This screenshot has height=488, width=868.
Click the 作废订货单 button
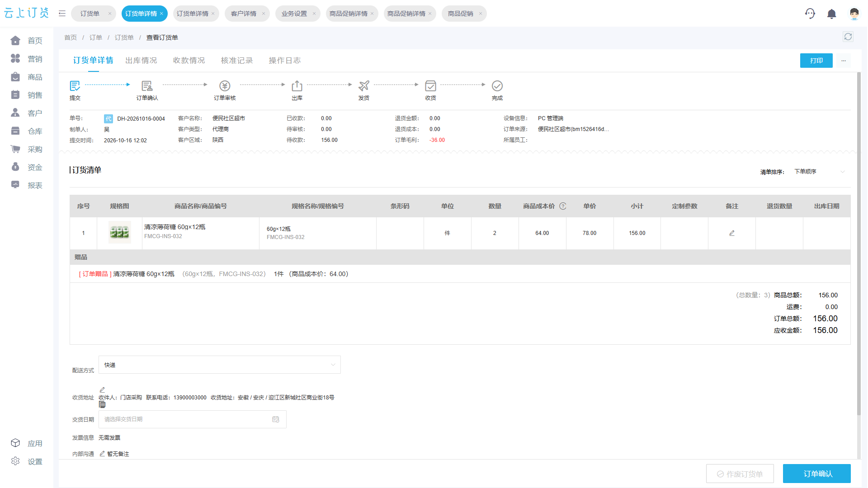coord(740,474)
